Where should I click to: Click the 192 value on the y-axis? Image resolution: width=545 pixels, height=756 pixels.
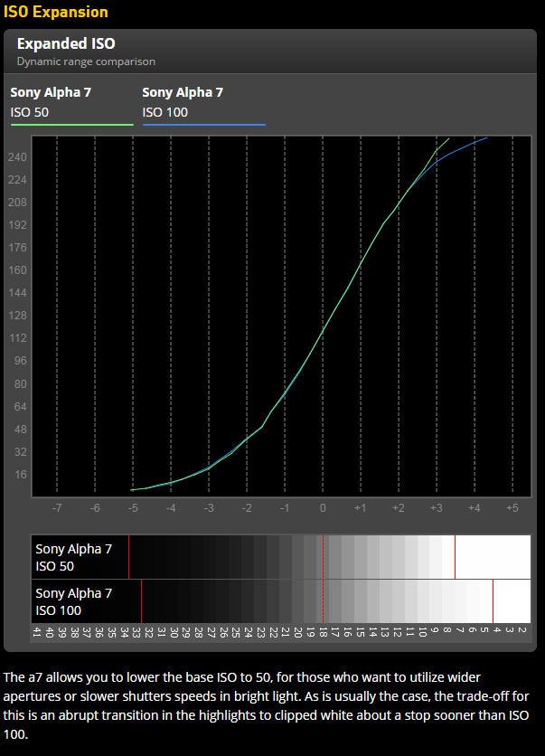(17, 225)
